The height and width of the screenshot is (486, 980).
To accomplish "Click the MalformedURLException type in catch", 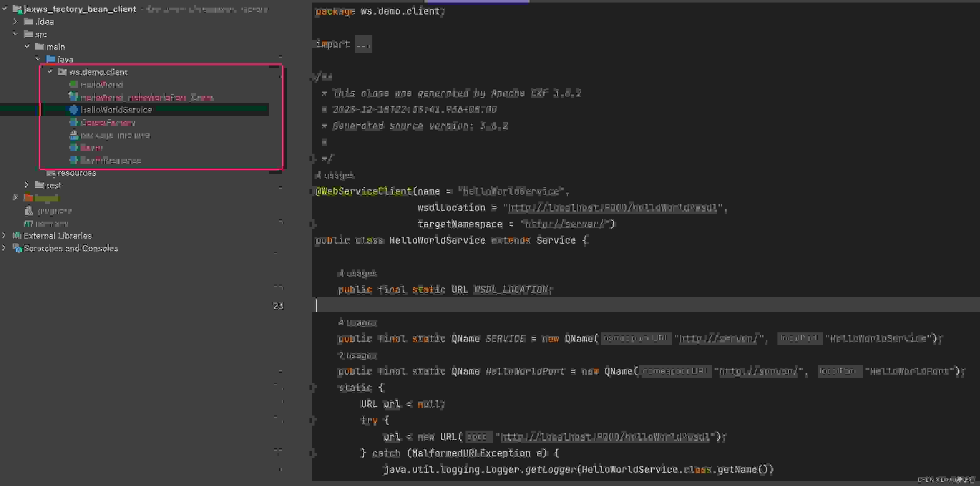I will pyautogui.click(x=471, y=453).
